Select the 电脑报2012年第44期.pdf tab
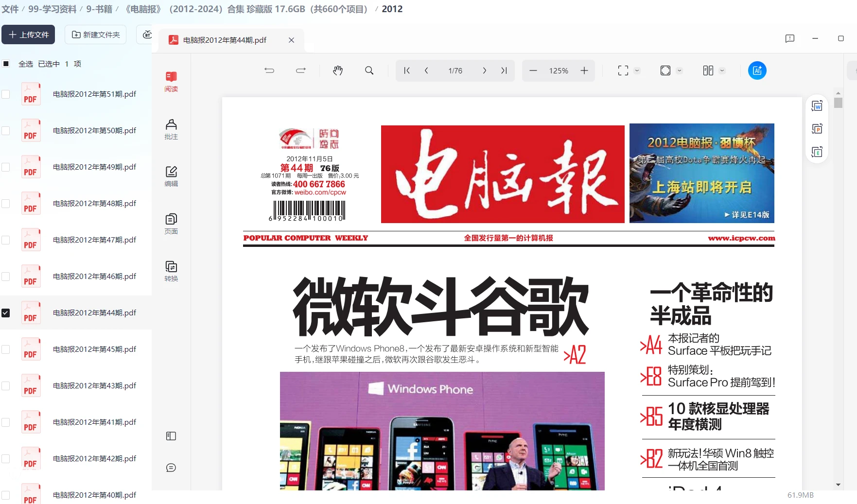The height and width of the screenshot is (504, 857). tap(225, 40)
